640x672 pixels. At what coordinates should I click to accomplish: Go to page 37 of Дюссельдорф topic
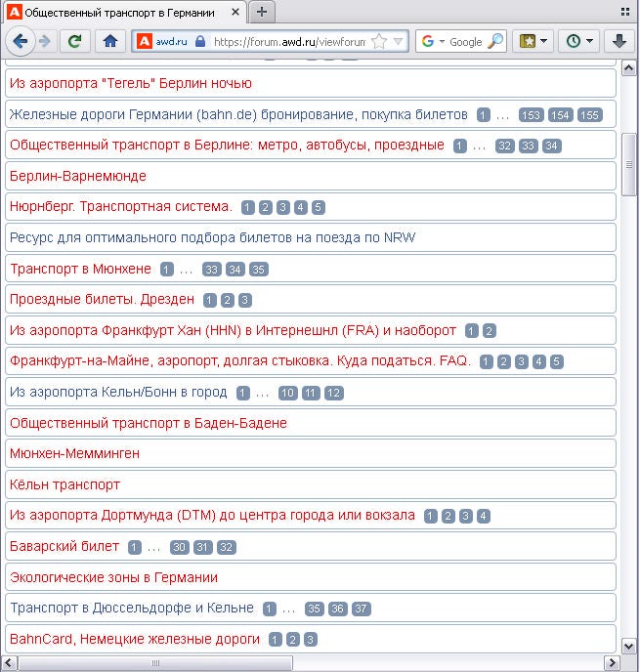(x=361, y=609)
